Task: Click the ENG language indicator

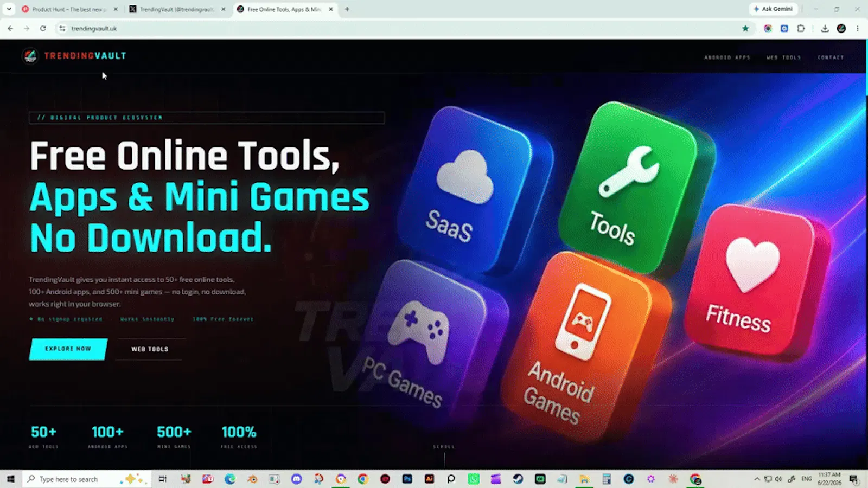Action: click(807, 479)
